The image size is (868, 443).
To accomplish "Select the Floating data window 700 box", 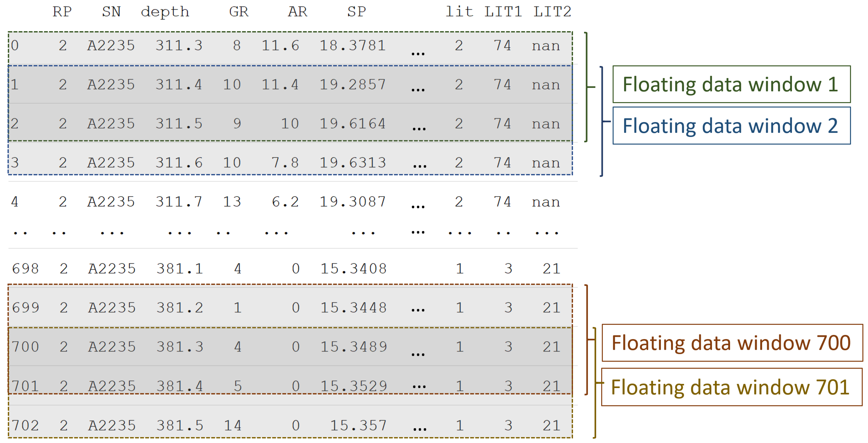I will tap(732, 343).
